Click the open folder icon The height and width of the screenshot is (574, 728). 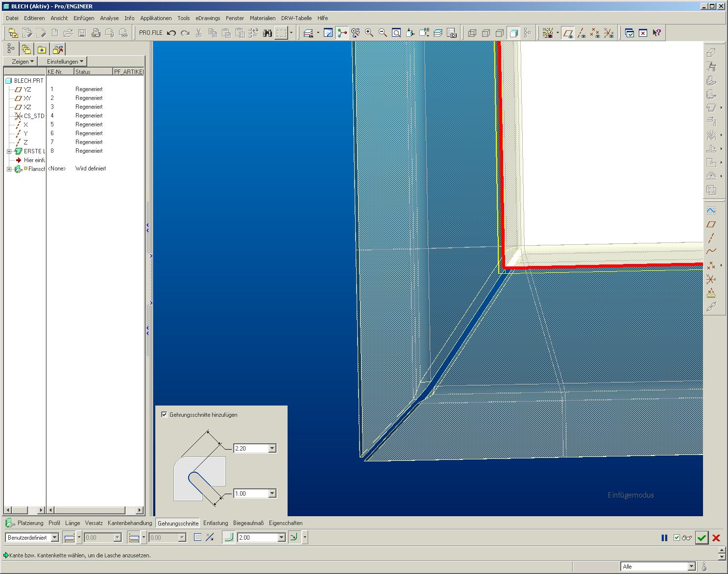coord(69,33)
